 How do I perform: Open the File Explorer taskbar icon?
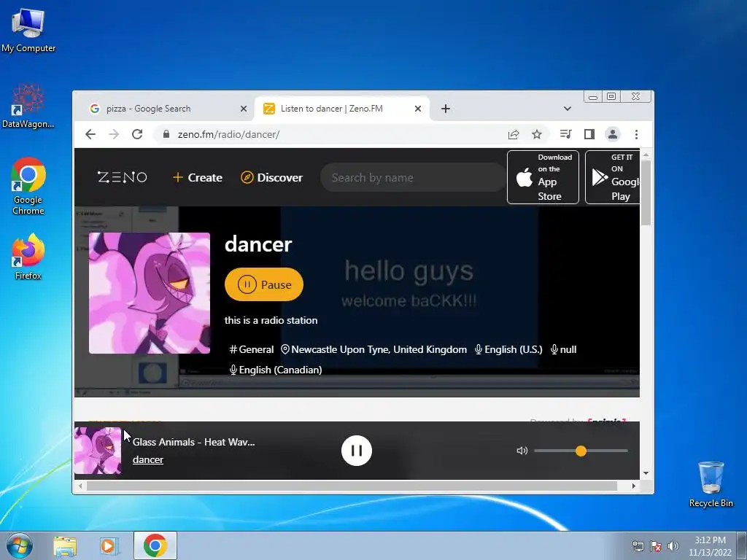[65, 545]
